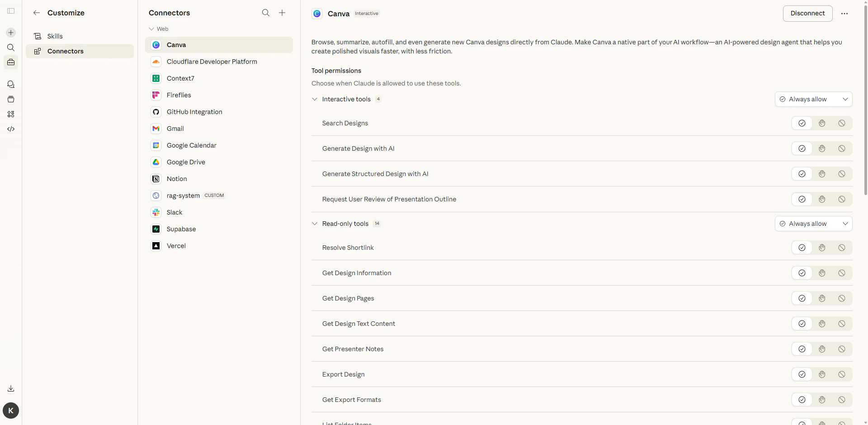Screen dimensions: 868x425
Task: Select Supabase connector row
Action: click(219, 229)
